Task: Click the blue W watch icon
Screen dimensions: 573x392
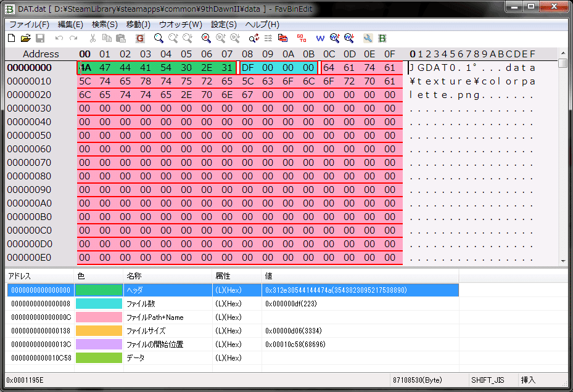Action: (x=320, y=38)
